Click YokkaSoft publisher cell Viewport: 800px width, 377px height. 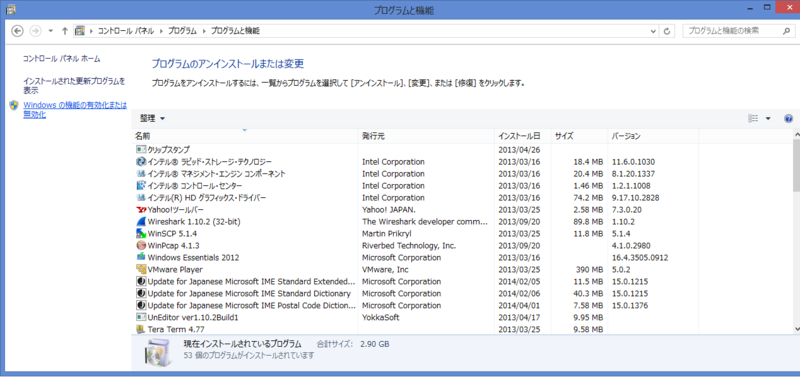click(x=381, y=317)
